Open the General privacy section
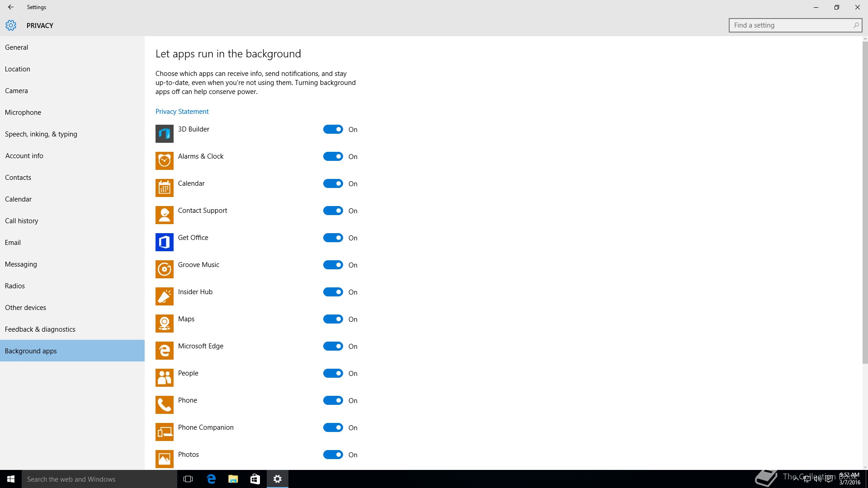The image size is (868, 488). [72, 47]
